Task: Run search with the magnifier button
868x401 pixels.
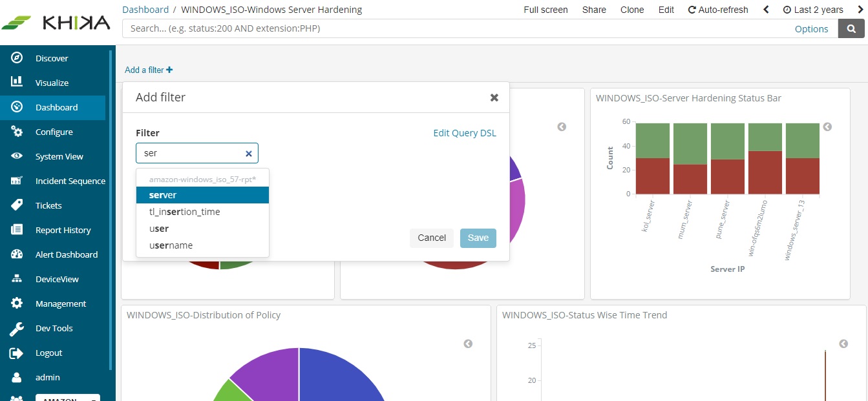Action: [851, 28]
